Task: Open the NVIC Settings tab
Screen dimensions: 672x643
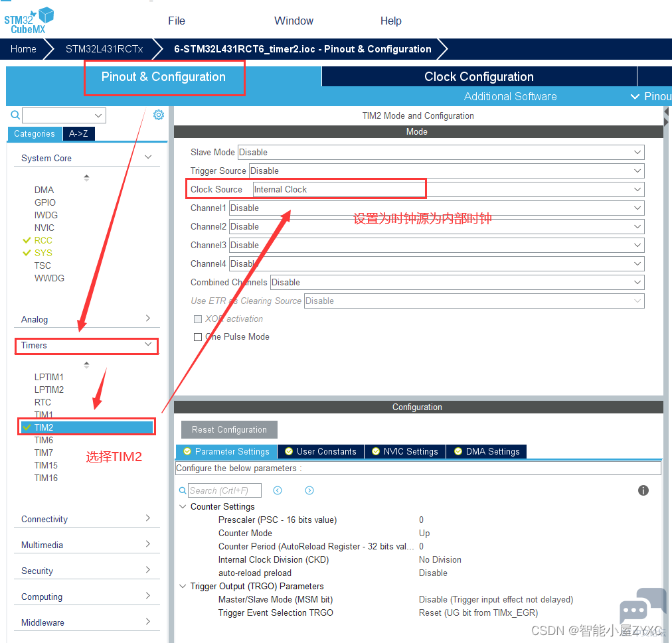Action: [x=405, y=451]
